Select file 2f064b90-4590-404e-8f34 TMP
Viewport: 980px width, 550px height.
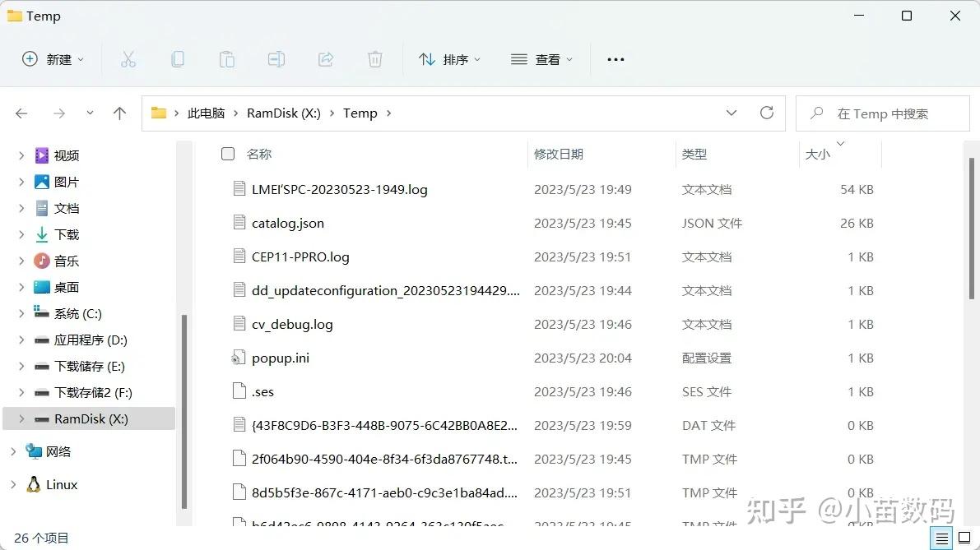384,459
